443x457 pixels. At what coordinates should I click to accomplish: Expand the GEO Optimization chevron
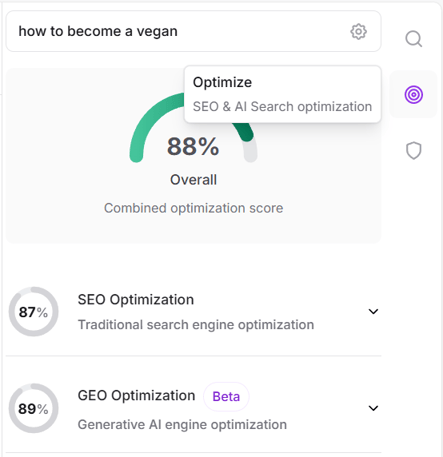pos(373,408)
